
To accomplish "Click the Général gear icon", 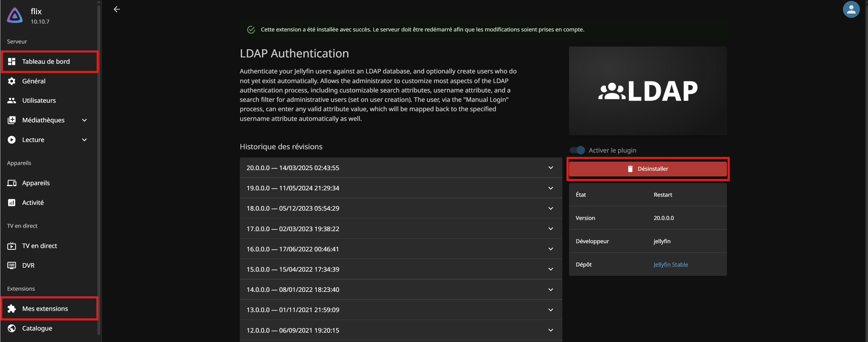I will pyautogui.click(x=12, y=81).
